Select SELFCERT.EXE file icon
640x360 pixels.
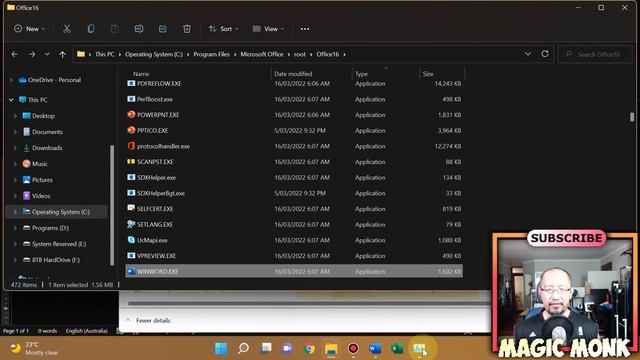[x=131, y=209]
